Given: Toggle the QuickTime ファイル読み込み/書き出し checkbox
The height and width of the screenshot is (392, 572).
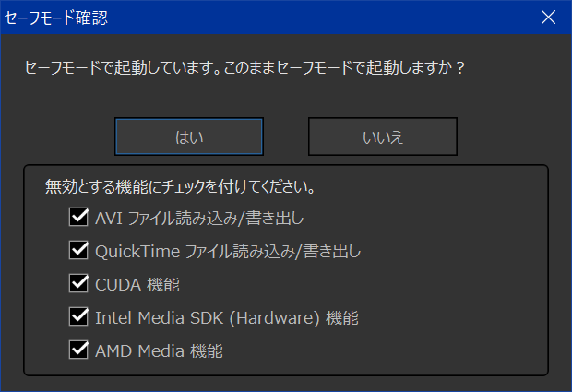Looking at the screenshot, I should click(x=78, y=251).
